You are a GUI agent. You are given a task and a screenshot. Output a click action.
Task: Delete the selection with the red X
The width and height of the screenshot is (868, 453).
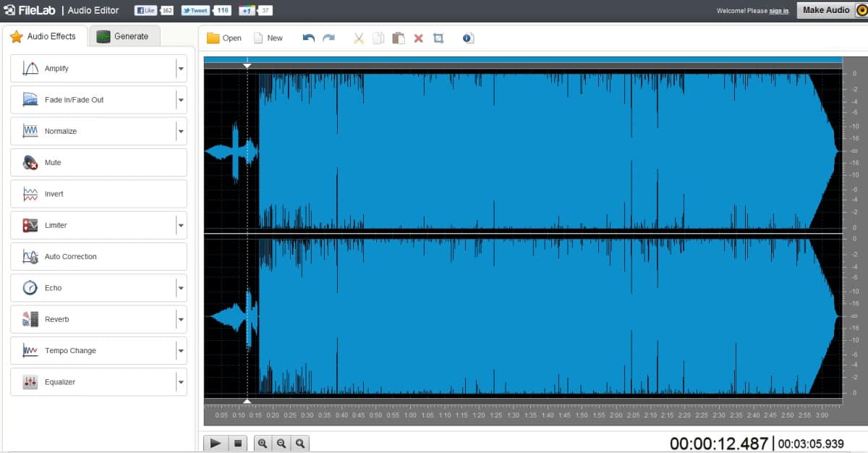[418, 38]
